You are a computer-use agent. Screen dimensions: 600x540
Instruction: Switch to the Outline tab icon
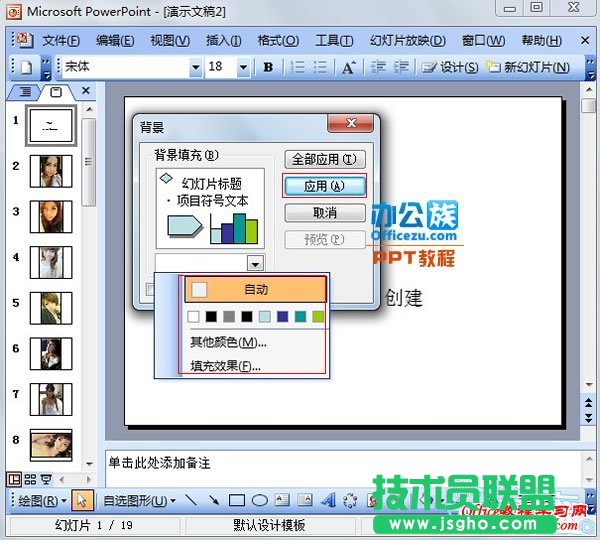coord(25,91)
